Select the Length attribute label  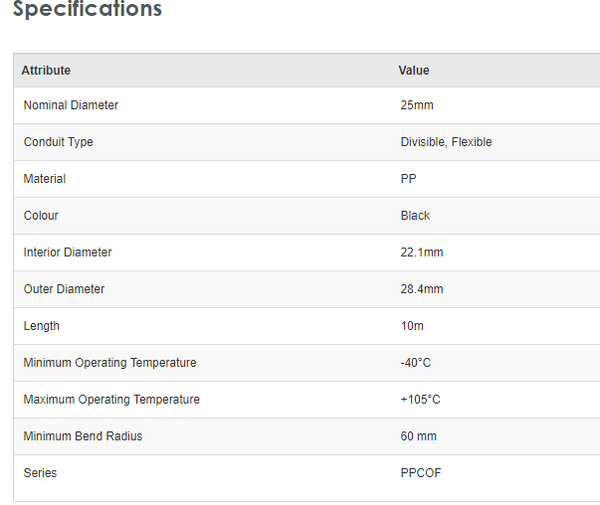click(x=42, y=326)
